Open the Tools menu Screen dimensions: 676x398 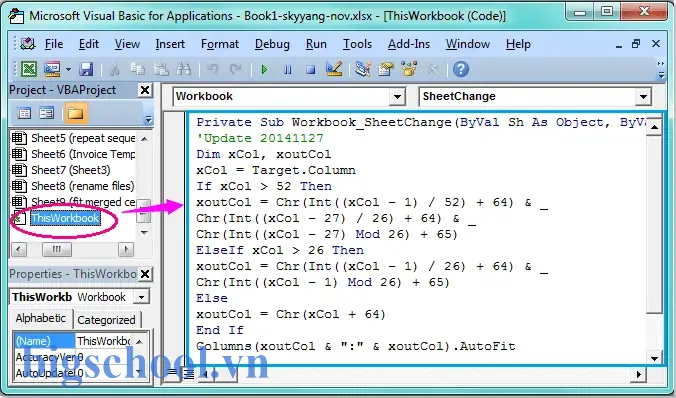tap(357, 44)
